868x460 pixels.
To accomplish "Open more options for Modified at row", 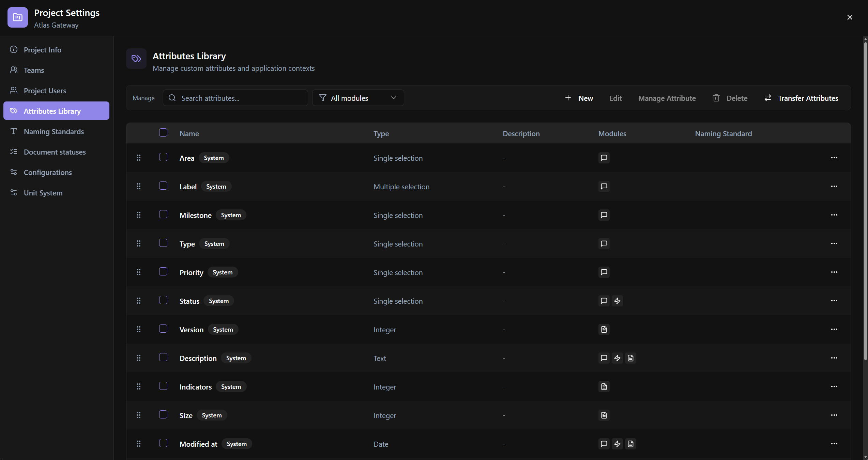I will (834, 444).
